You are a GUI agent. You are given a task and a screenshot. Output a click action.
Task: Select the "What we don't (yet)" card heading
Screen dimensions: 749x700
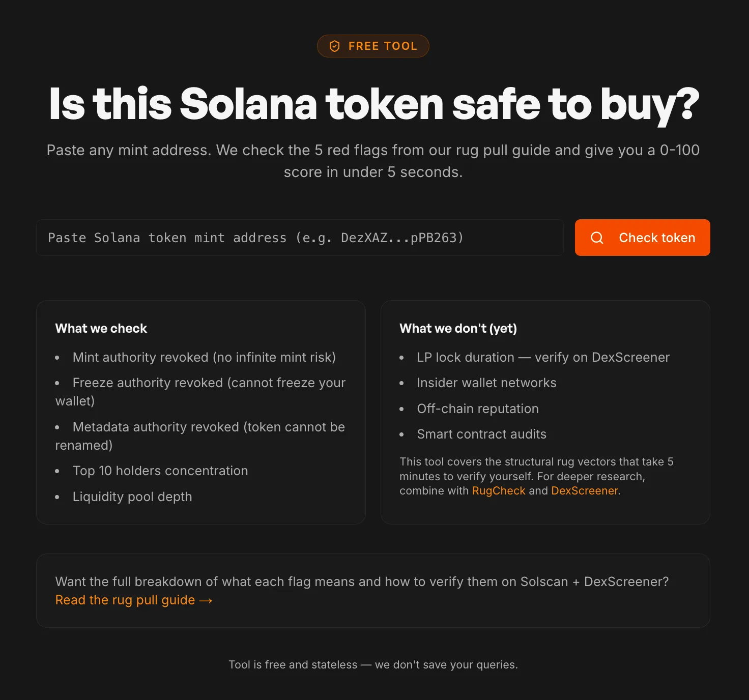tap(458, 329)
